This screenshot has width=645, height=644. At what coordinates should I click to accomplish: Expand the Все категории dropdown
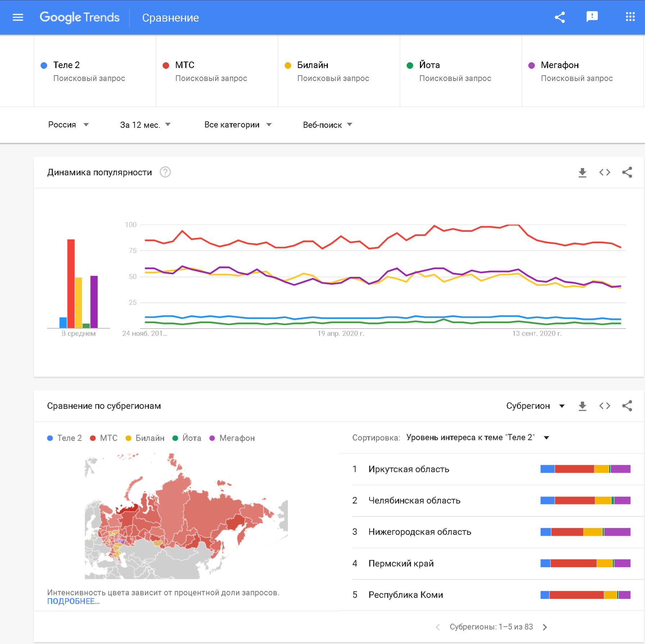238,125
